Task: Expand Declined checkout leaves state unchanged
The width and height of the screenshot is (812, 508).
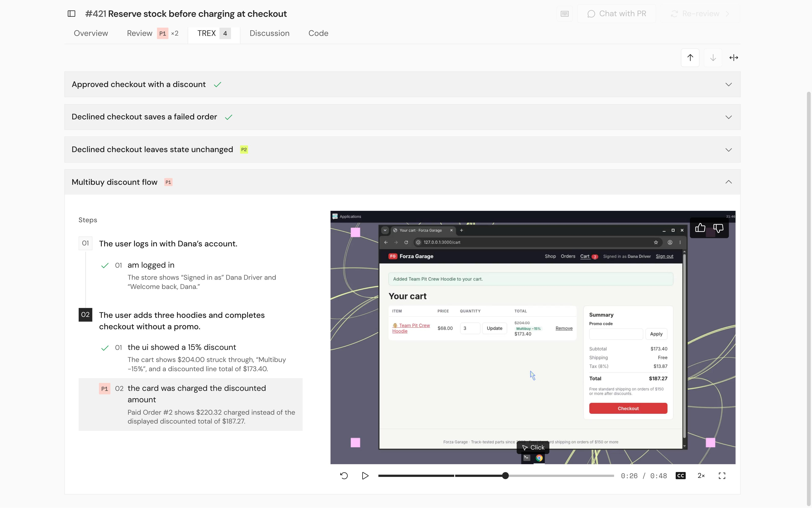Action: point(402,149)
